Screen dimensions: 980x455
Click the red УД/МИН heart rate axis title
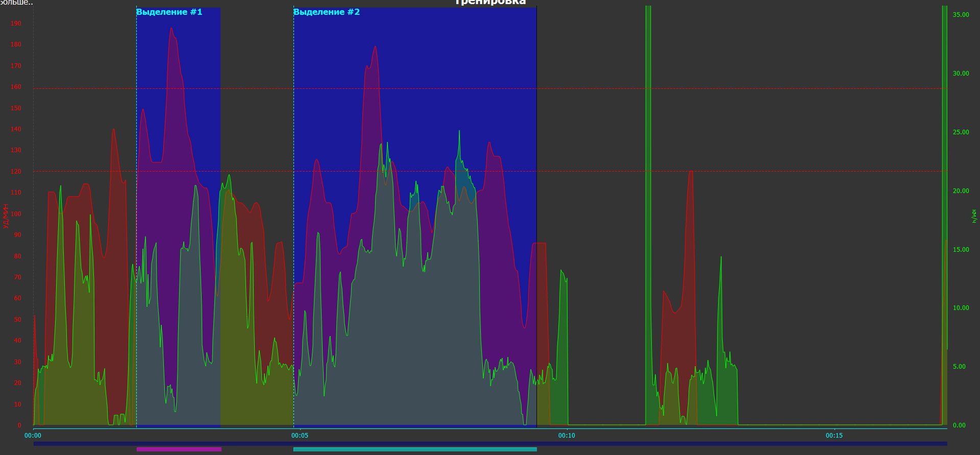coord(6,215)
